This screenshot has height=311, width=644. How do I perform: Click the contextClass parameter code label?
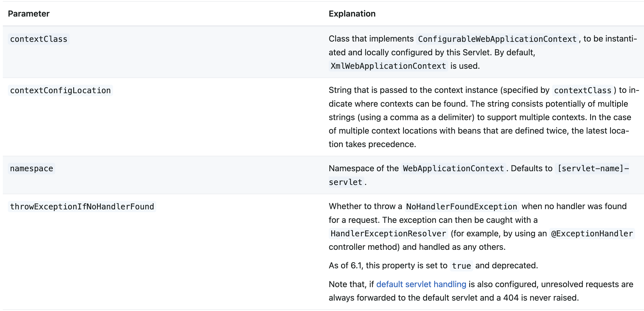(39, 39)
